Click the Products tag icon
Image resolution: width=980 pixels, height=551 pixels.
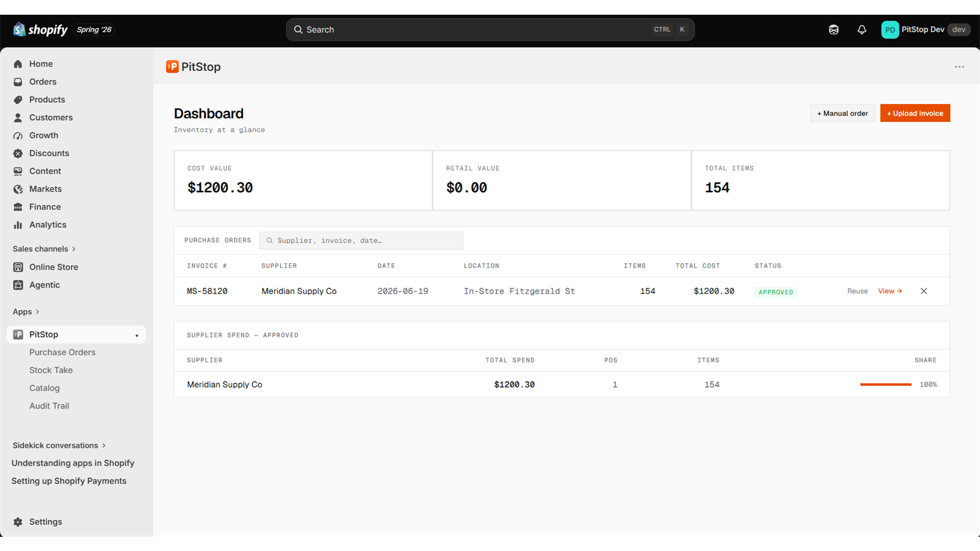click(x=18, y=99)
